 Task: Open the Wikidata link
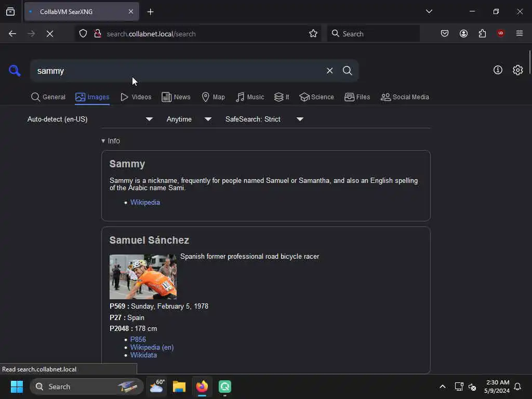click(143, 355)
